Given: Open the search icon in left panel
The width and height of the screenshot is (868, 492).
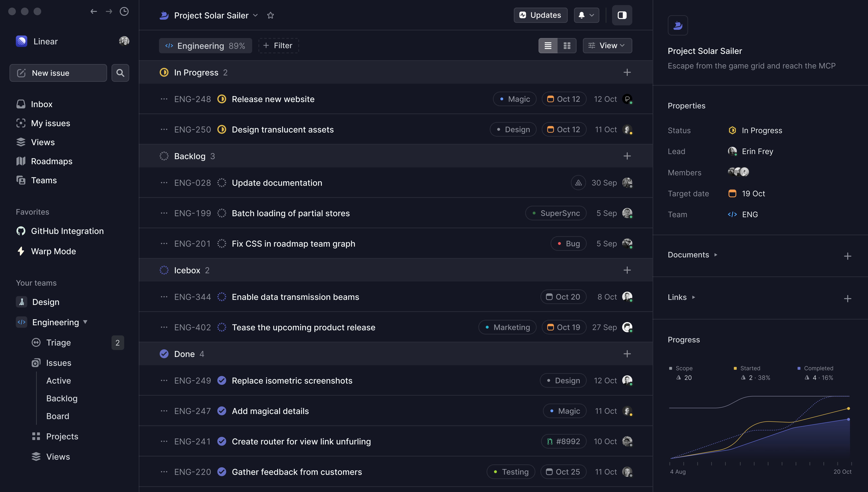Looking at the screenshot, I should pos(120,73).
